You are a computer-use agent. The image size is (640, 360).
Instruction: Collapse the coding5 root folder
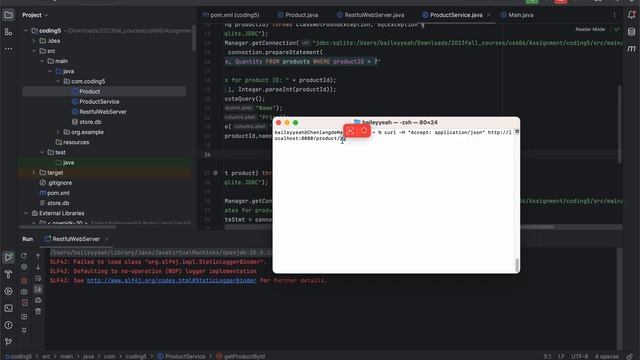26,31
